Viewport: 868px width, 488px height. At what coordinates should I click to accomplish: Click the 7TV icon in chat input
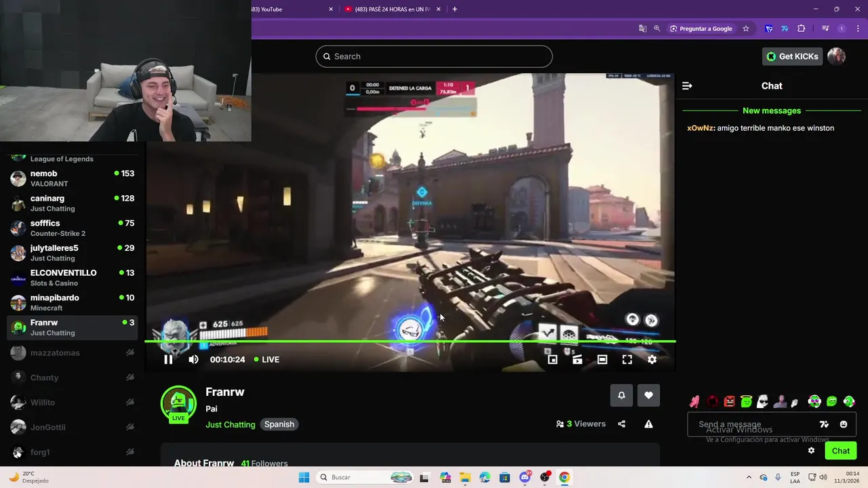click(824, 424)
